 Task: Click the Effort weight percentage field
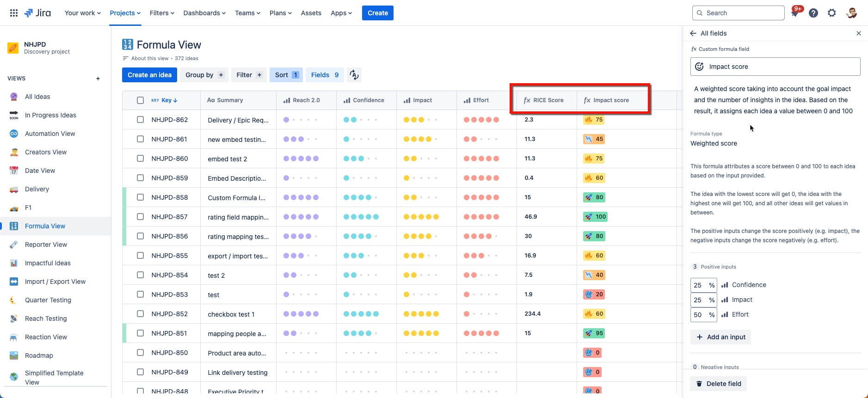click(x=698, y=315)
